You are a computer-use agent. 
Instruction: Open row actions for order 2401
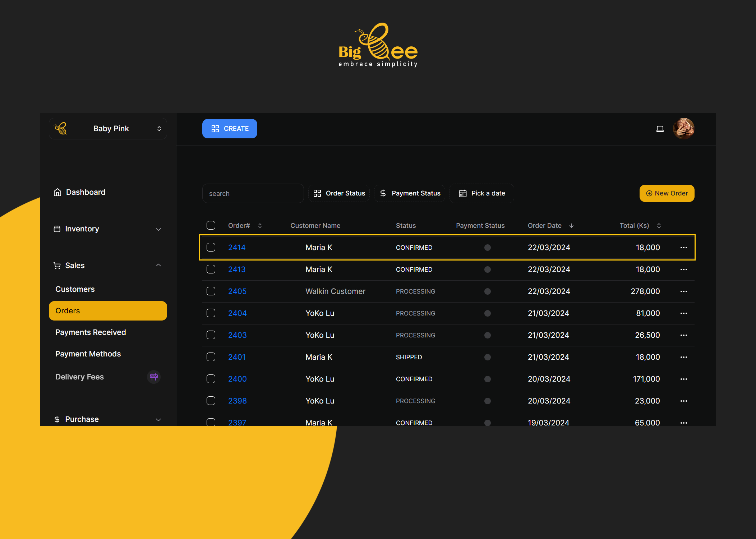[683, 357]
